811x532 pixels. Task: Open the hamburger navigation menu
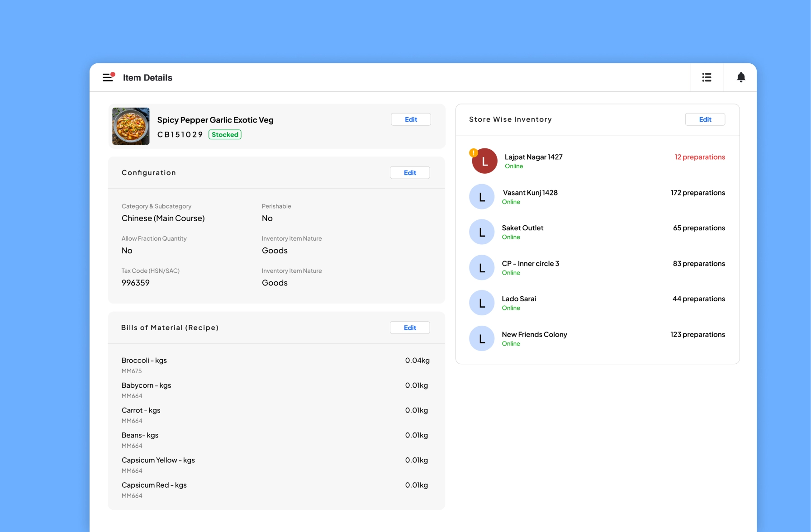coord(108,77)
